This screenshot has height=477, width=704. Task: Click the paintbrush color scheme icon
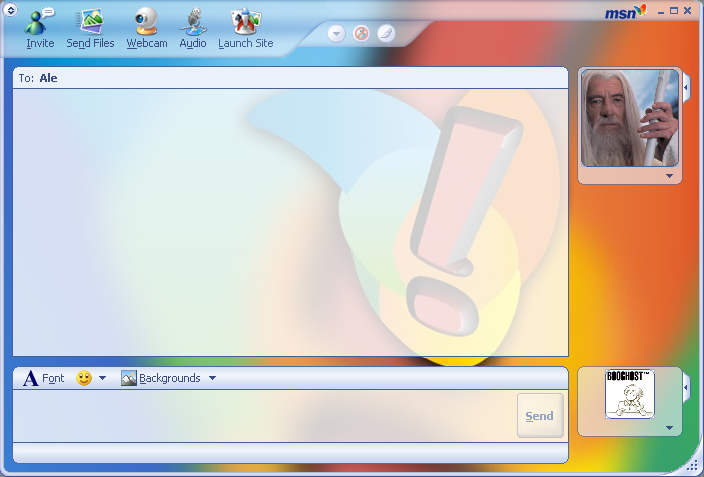click(386, 33)
